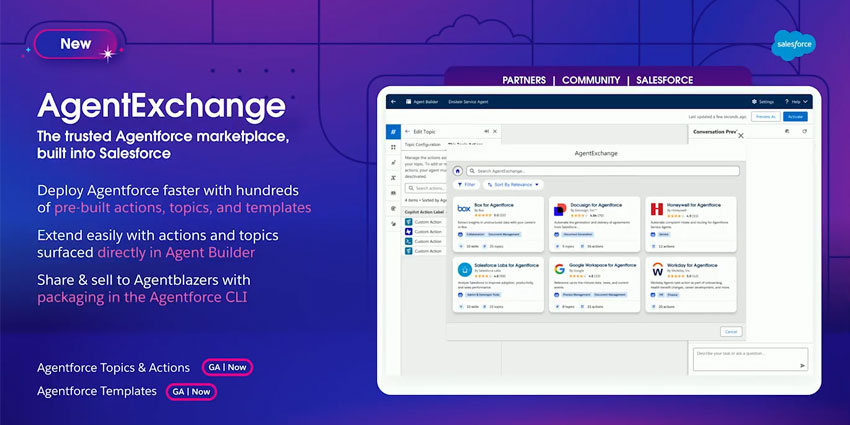The image size is (850, 425).
Task: Click the Search AgentExchange field
Action: click(x=603, y=171)
